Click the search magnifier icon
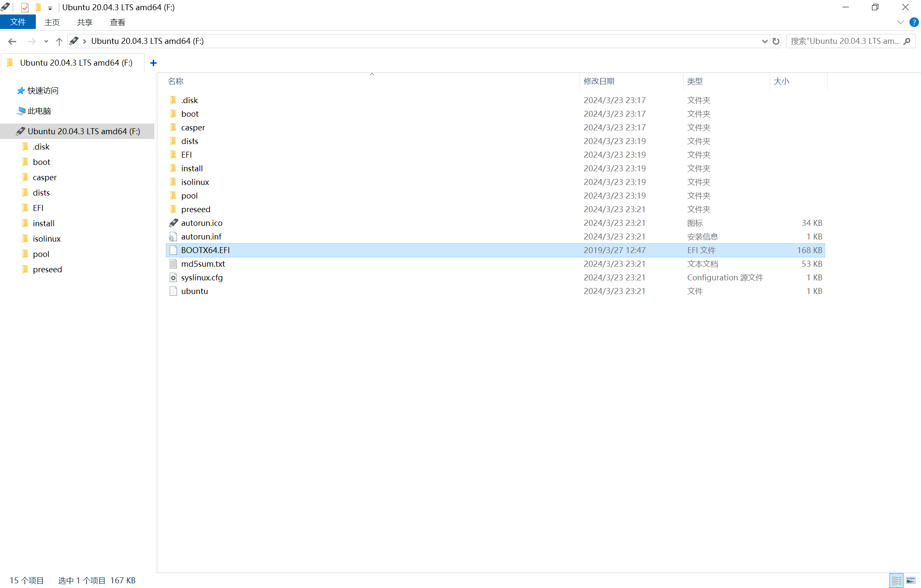The height and width of the screenshot is (588, 921). [x=907, y=41]
